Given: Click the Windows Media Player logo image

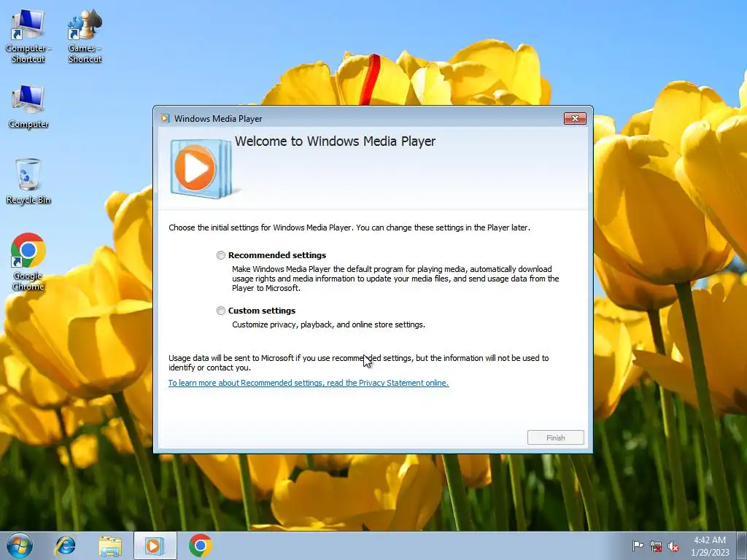Looking at the screenshot, I should point(201,168).
